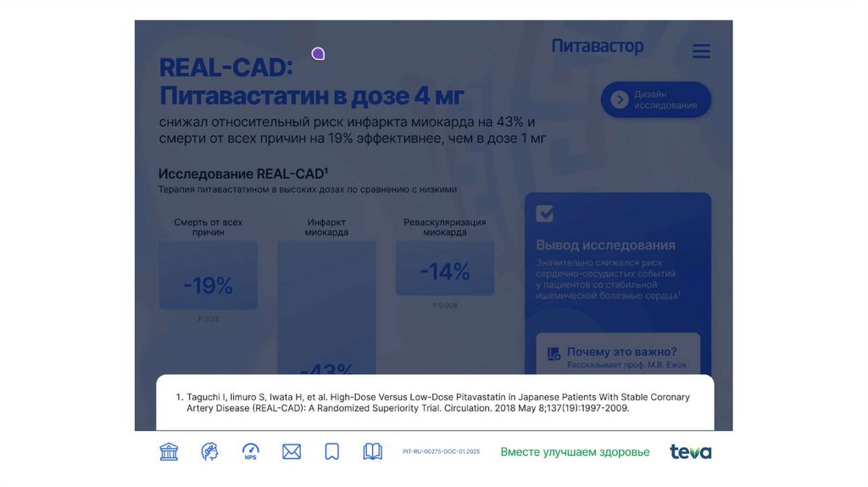
Task: Click the Питавастор brand title
Action: 598,46
